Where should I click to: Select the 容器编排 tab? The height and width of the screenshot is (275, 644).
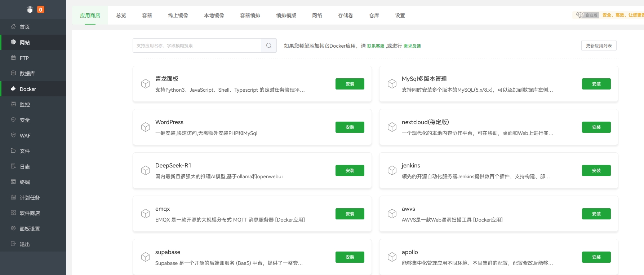click(x=250, y=16)
